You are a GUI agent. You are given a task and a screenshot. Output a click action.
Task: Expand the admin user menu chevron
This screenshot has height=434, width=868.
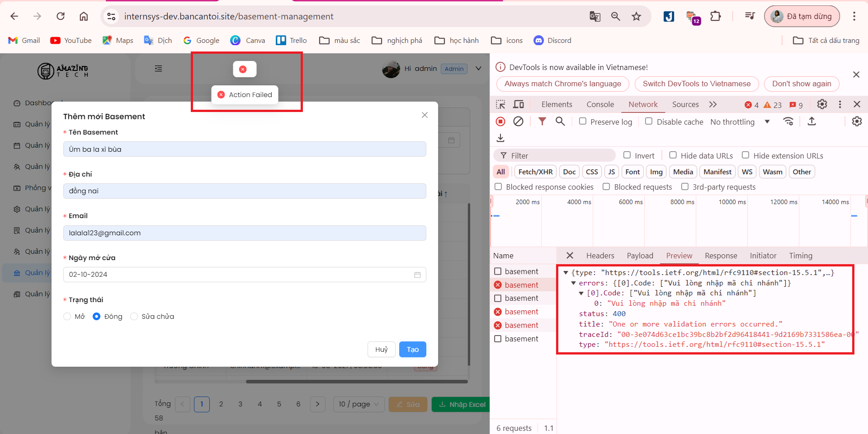478,69
